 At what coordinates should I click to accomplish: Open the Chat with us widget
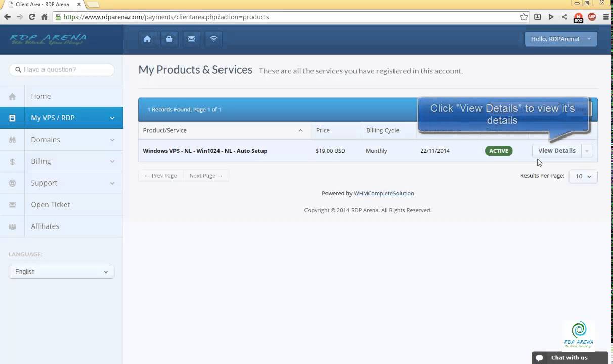[570, 358]
